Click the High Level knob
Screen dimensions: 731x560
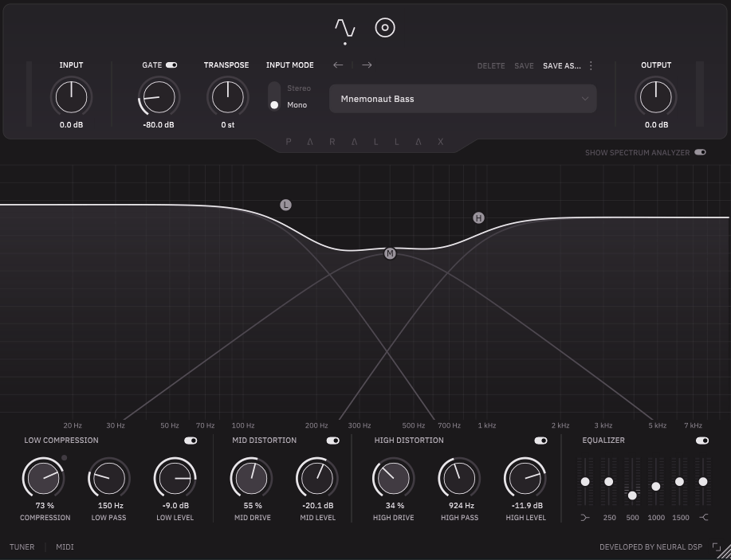tap(525, 478)
